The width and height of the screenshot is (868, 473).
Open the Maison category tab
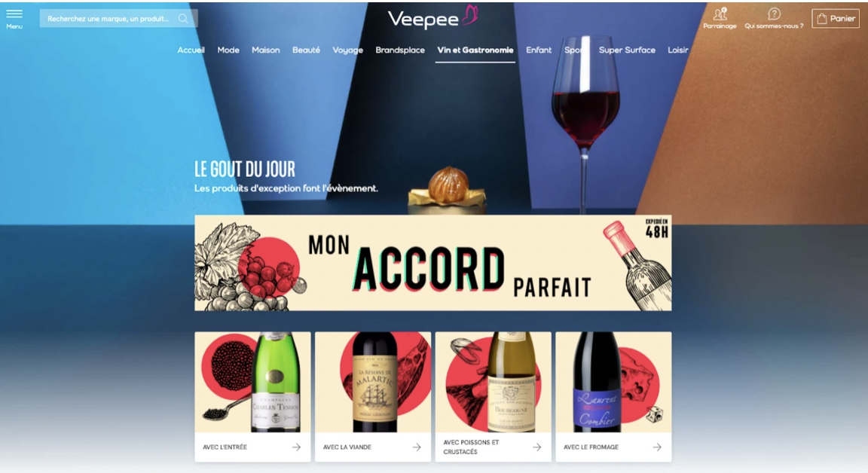pos(266,50)
